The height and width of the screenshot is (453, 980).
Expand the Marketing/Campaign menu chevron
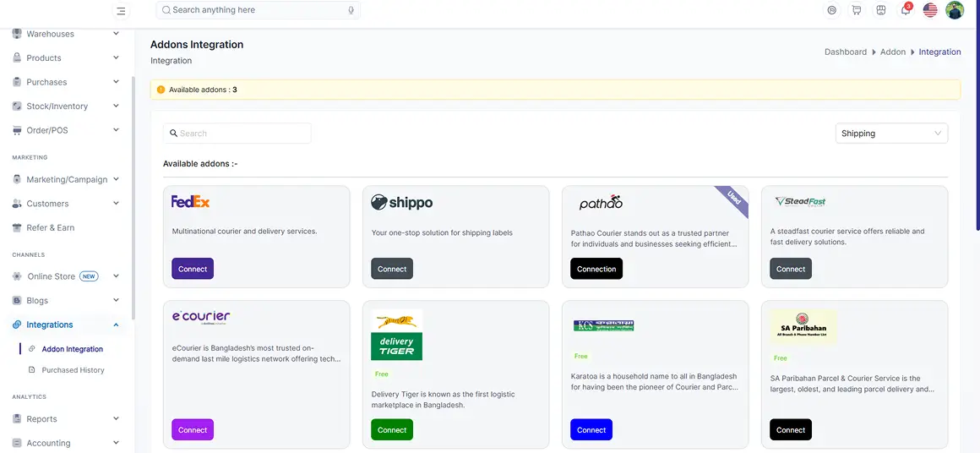tap(117, 179)
